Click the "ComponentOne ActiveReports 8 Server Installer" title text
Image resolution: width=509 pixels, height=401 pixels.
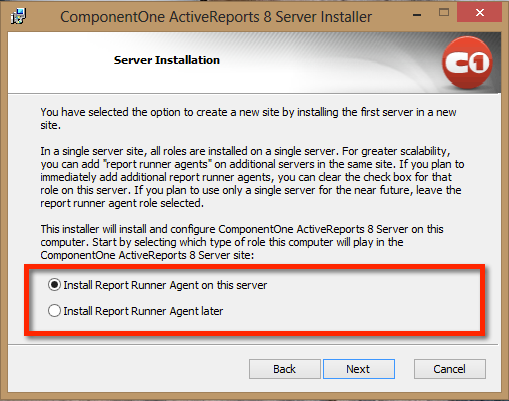click(x=216, y=17)
